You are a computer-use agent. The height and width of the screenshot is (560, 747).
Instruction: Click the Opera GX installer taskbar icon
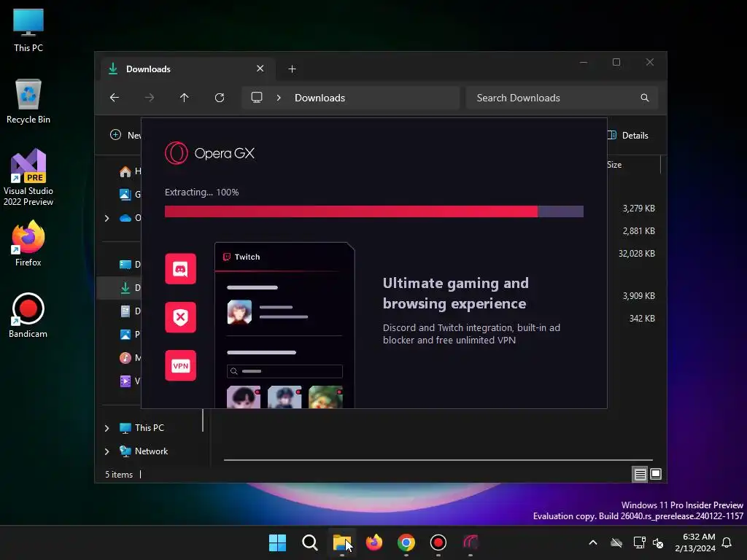pyautogui.click(x=471, y=542)
